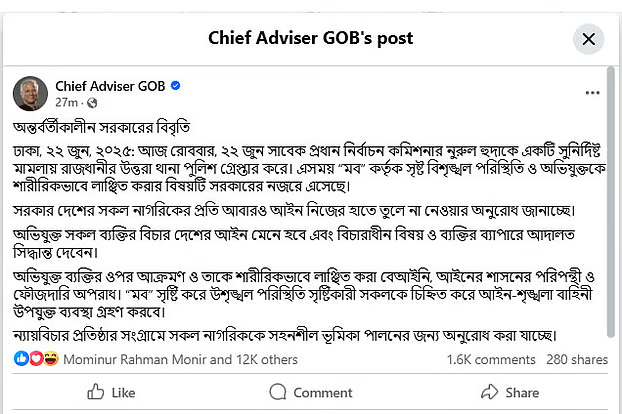Click the globe public audience icon
The width and height of the screenshot is (622, 414).
92,103
